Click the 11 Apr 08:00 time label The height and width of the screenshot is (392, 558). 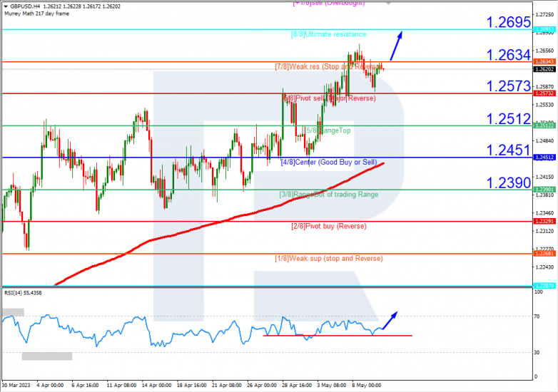(x=121, y=386)
